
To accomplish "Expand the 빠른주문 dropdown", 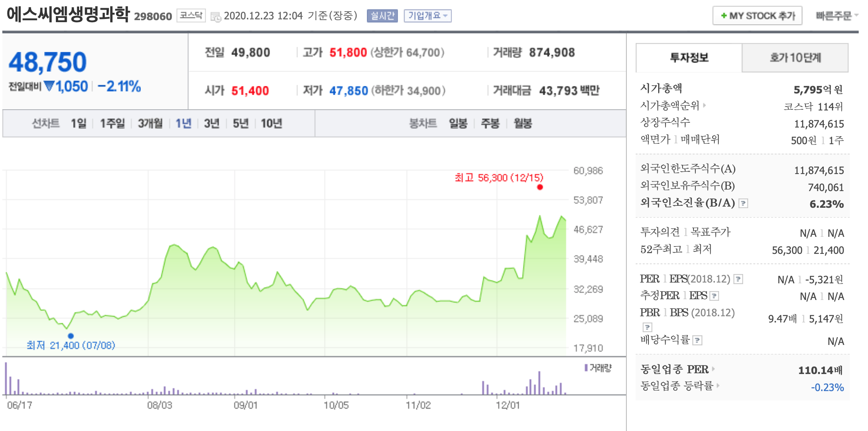I will click(837, 16).
